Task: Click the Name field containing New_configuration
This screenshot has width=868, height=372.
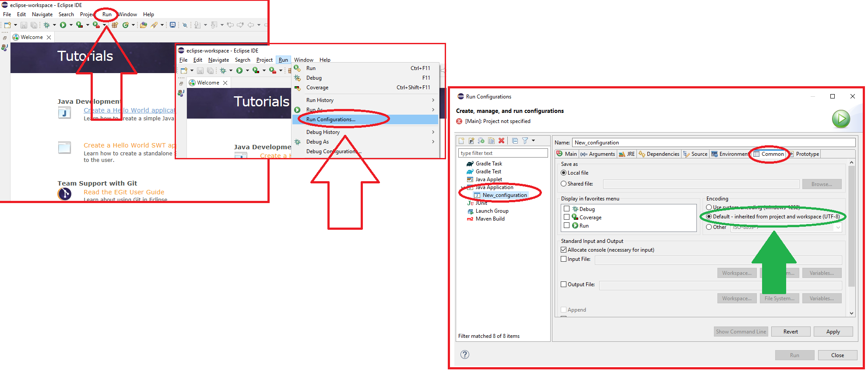Action: (713, 143)
